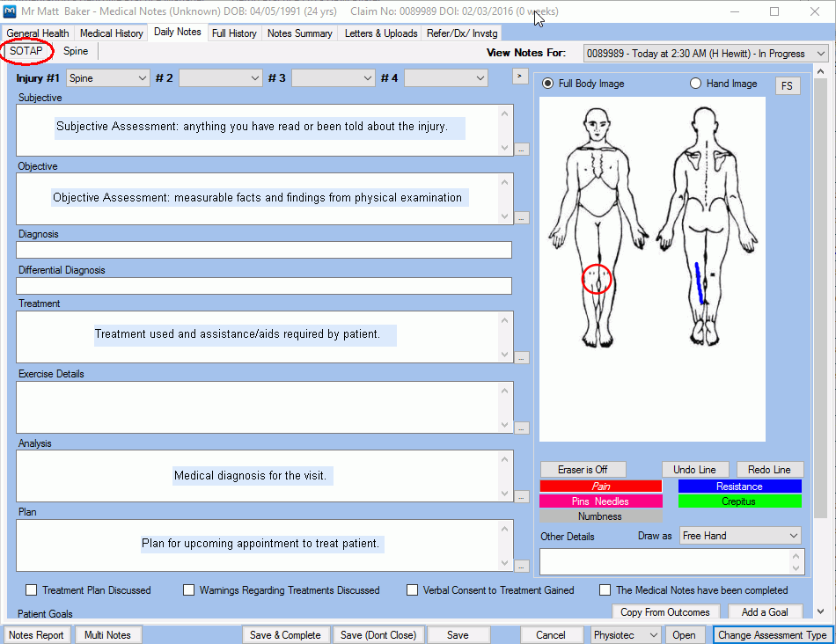Expand the View Notes For dropdown
Viewport: 836px width, 644px height.
click(x=706, y=54)
